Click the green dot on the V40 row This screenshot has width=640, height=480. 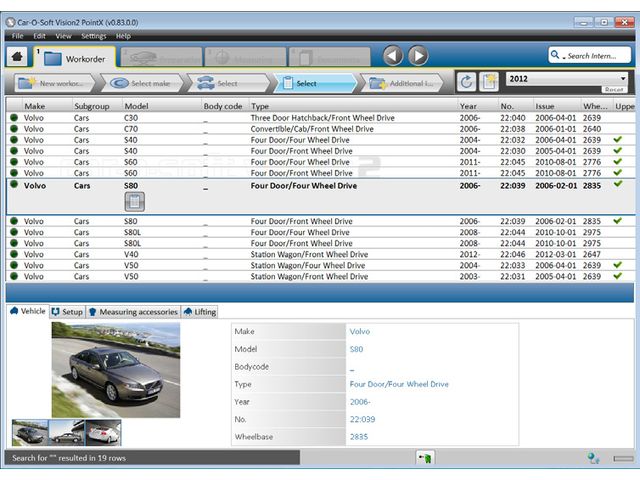click(14, 254)
